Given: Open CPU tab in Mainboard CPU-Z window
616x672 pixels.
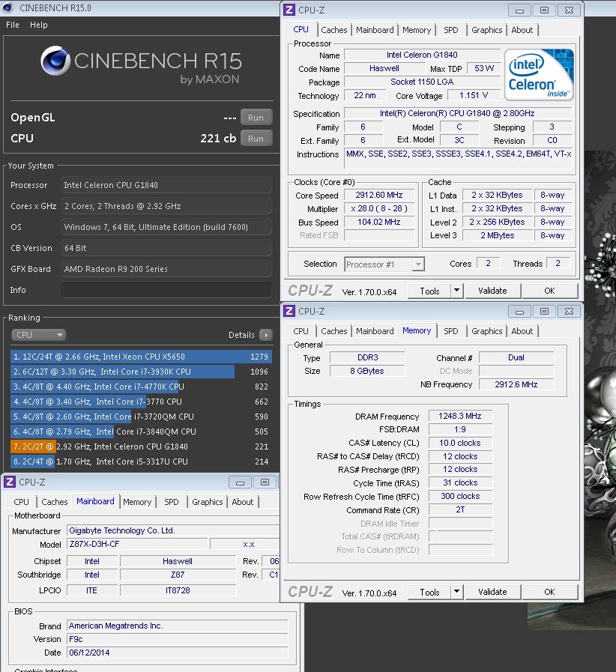Looking at the screenshot, I should pos(22,502).
